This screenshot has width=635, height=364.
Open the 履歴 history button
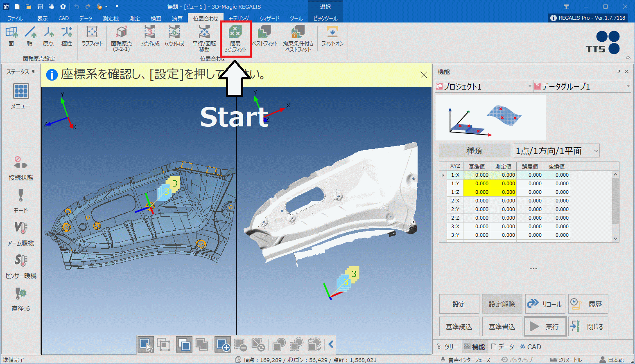click(x=588, y=304)
